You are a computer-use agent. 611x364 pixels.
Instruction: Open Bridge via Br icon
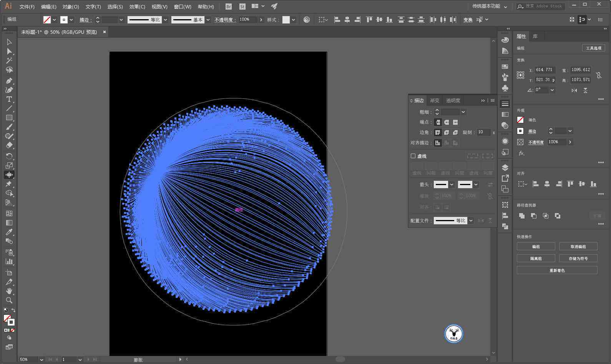tap(229, 7)
